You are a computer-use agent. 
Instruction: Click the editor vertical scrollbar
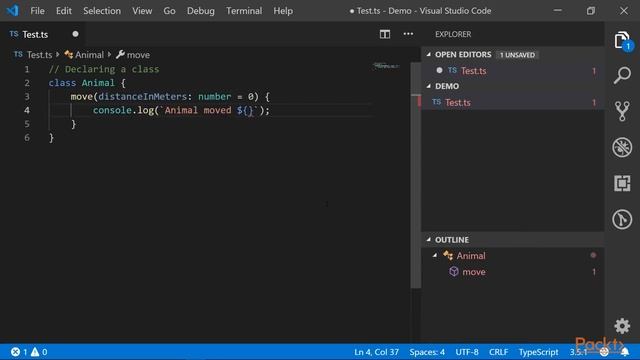point(416,176)
